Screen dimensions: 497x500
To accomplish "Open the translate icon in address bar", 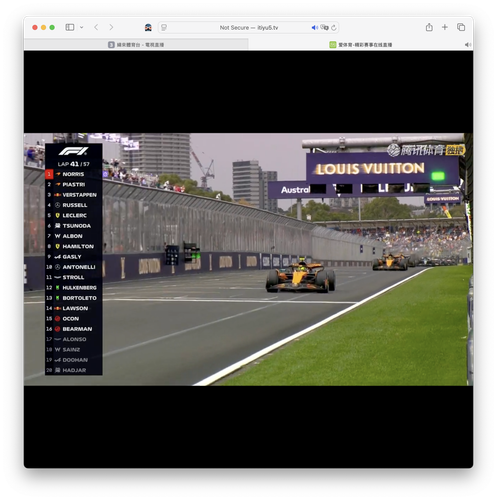I will (x=324, y=27).
